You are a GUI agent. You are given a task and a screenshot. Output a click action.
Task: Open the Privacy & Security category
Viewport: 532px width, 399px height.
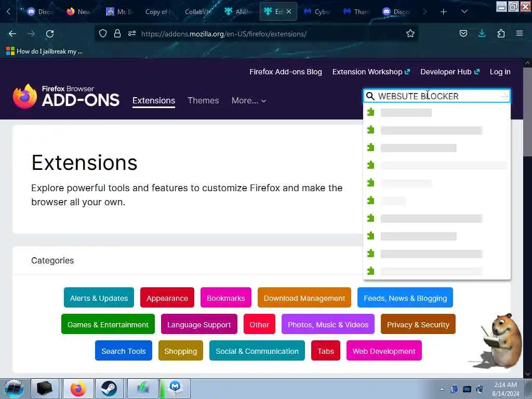[x=418, y=324]
